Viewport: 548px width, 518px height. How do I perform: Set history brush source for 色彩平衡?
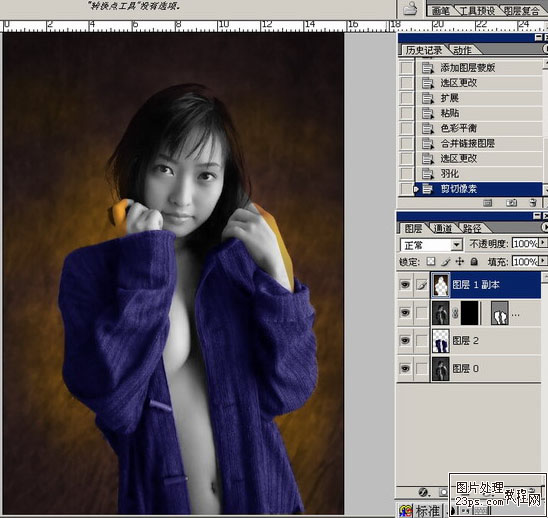[406, 128]
